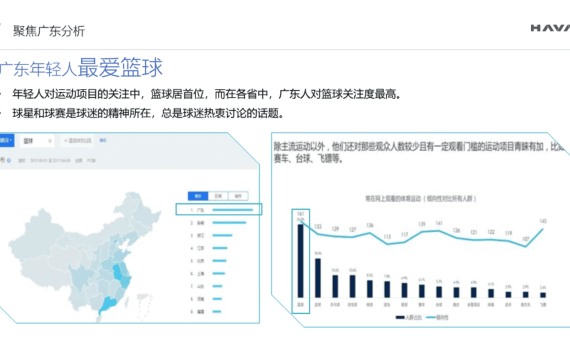Click the HAVAL logo in the header
This screenshot has height=360, width=570.
pyautogui.click(x=550, y=28)
